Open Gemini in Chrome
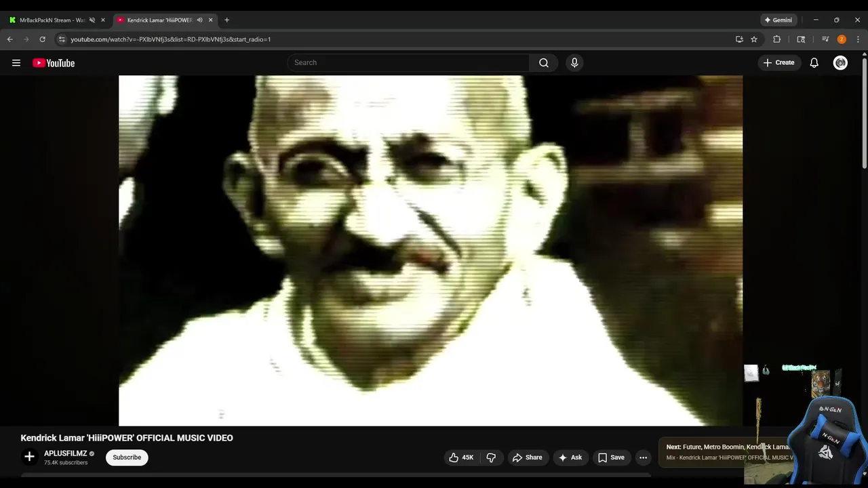868x488 pixels. click(x=779, y=20)
